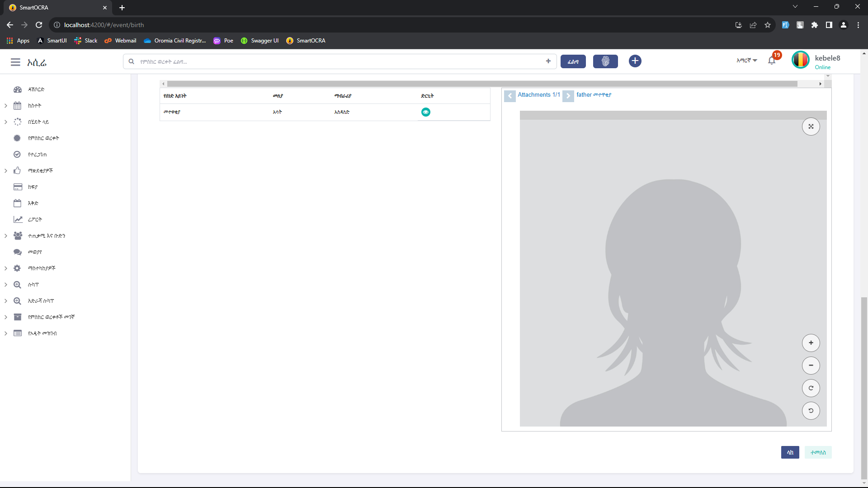Open the ማጽደቂያዎች thumbs-up icon
This screenshot has height=488, width=868.
18,171
